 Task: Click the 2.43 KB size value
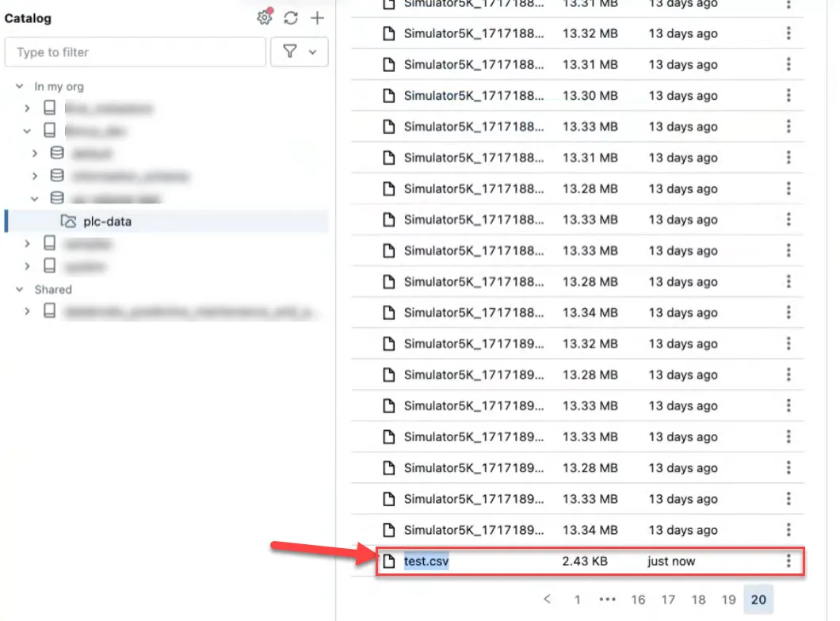(585, 561)
